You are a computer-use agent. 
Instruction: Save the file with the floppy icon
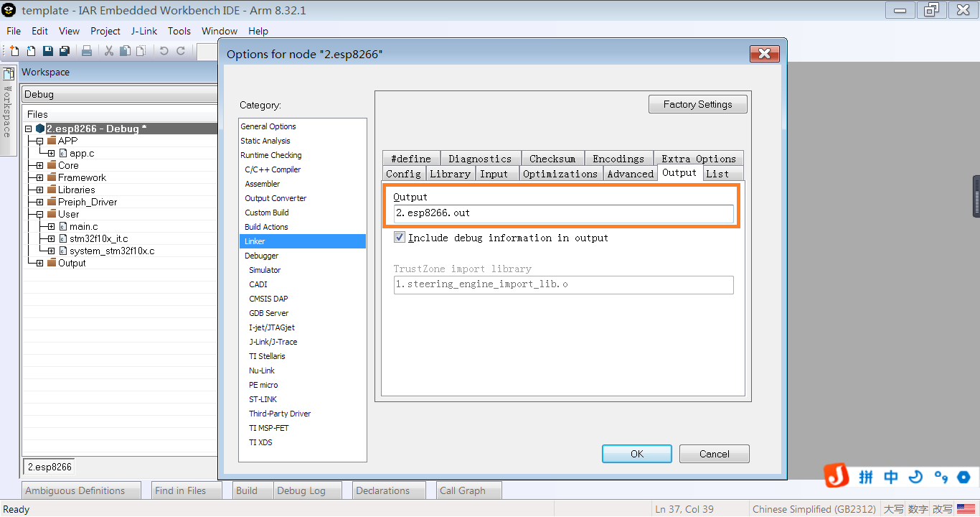point(47,51)
